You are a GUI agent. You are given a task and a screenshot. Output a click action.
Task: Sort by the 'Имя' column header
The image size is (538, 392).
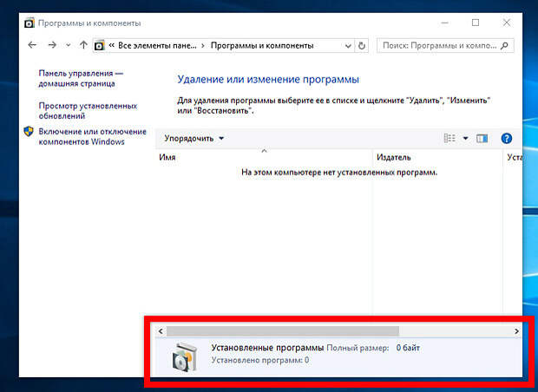click(x=264, y=158)
